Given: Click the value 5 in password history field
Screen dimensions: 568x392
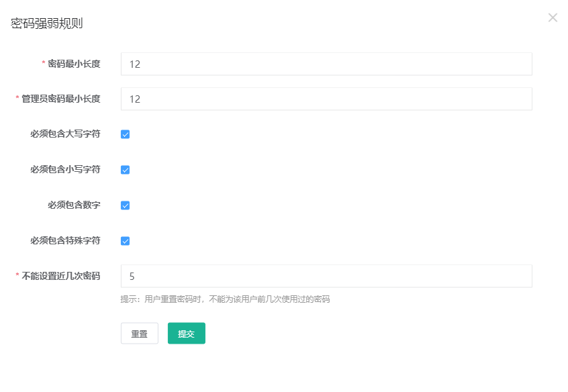Looking at the screenshot, I should 132,276.
